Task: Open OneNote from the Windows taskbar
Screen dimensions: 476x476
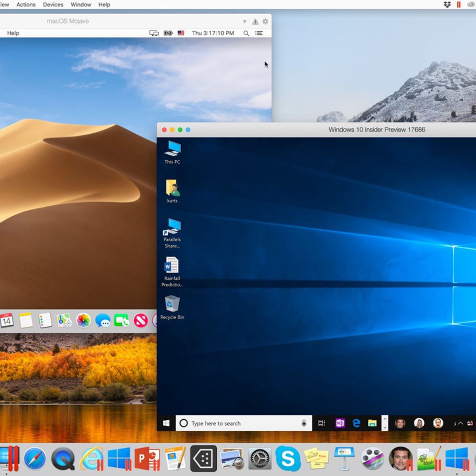Action: coord(340,423)
